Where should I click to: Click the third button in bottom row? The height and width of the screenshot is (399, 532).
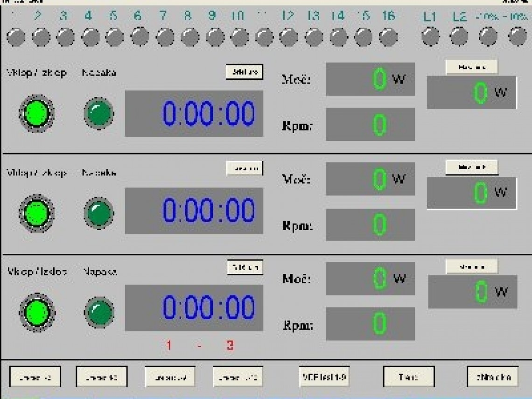pyautogui.click(x=170, y=377)
